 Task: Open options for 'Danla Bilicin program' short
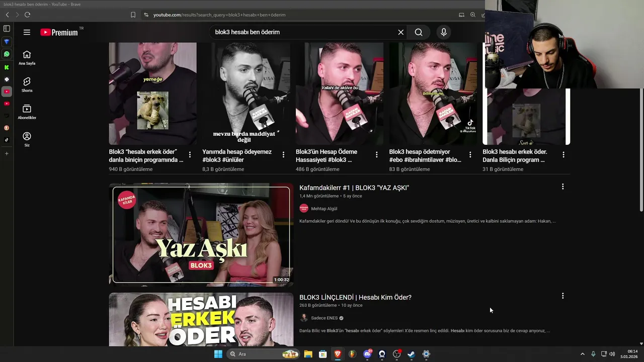563,155
